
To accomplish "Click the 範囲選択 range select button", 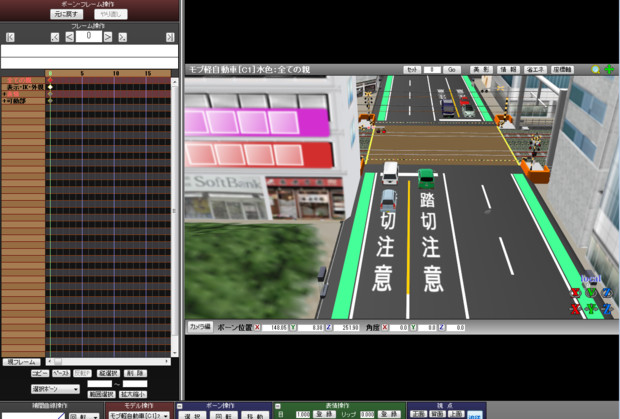I will (x=101, y=394).
